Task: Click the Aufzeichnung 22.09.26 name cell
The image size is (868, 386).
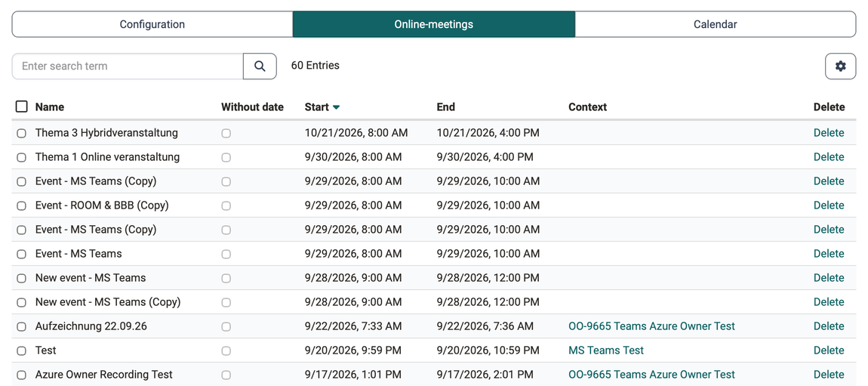Action: tap(91, 326)
